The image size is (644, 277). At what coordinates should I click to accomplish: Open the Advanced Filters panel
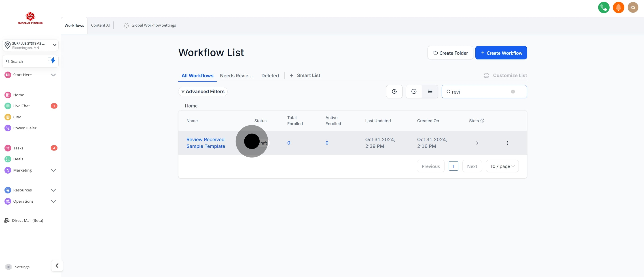[x=203, y=92]
